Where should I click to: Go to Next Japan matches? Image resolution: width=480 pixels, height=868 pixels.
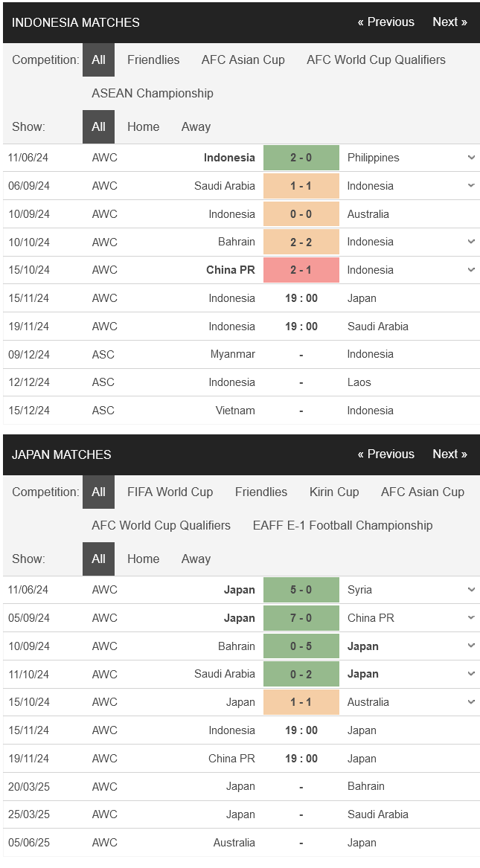(x=449, y=454)
